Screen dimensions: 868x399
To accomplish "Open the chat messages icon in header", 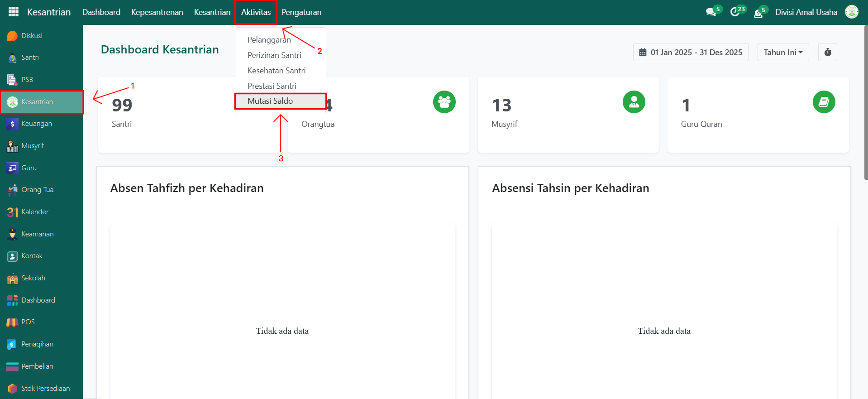I will (x=711, y=12).
